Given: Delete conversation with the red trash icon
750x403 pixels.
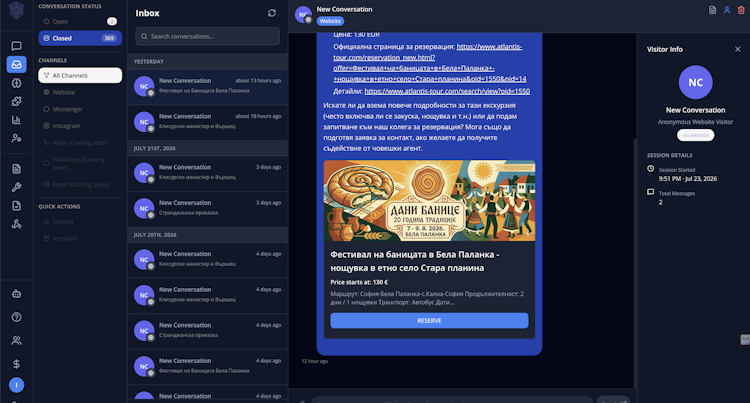Looking at the screenshot, I should [741, 10].
